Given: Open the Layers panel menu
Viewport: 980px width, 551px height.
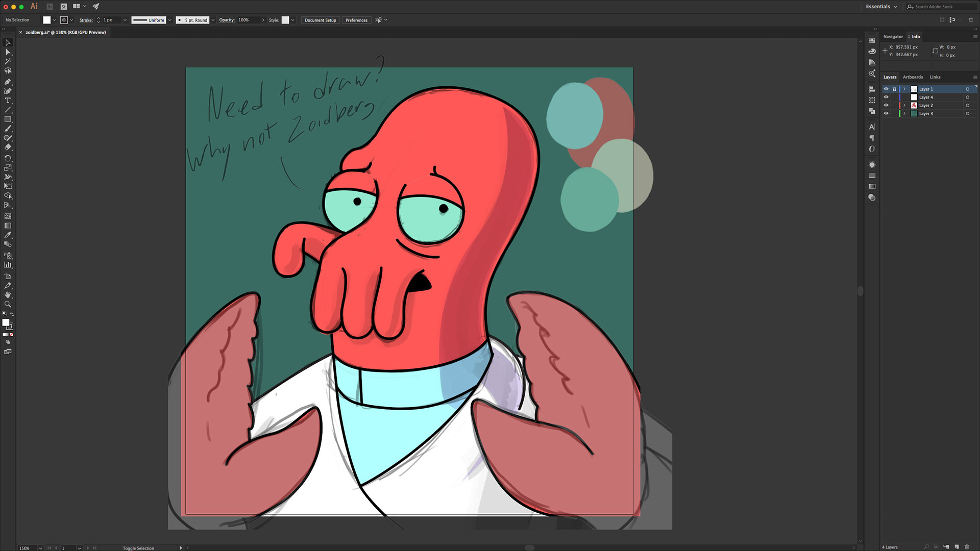Looking at the screenshot, I should (x=975, y=77).
